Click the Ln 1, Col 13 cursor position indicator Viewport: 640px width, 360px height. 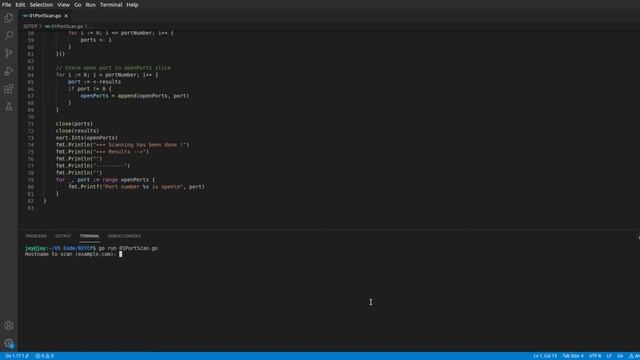545,356
